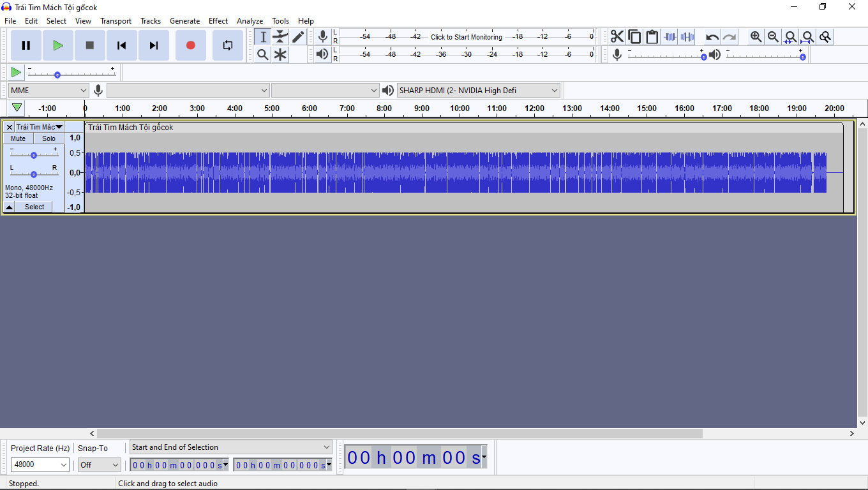Image resolution: width=868 pixels, height=490 pixels.
Task: Click the 10:00 mark on timeline ruler
Action: point(460,108)
